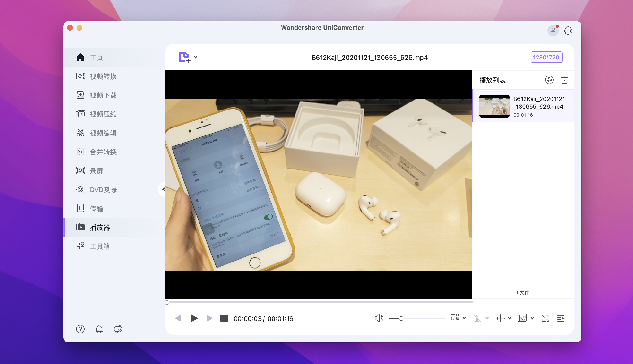The width and height of the screenshot is (633, 364).
Task: Enter fullscreen mode
Action: pos(545,318)
